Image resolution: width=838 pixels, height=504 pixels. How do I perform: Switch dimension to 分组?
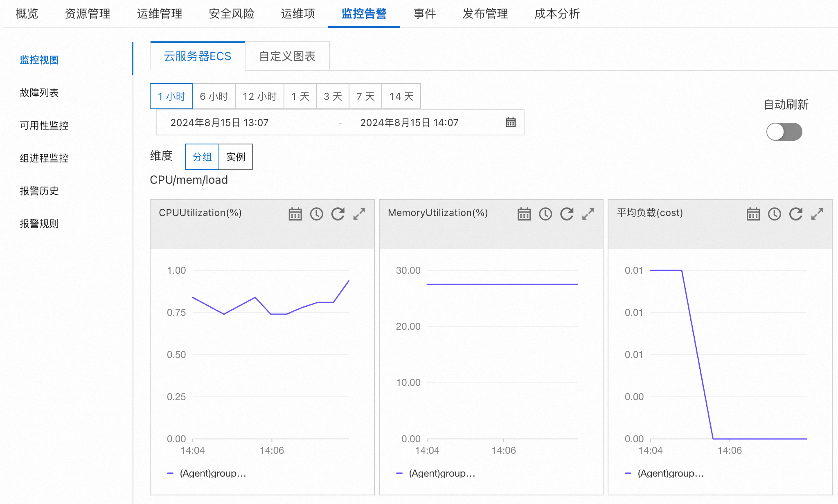coord(202,157)
